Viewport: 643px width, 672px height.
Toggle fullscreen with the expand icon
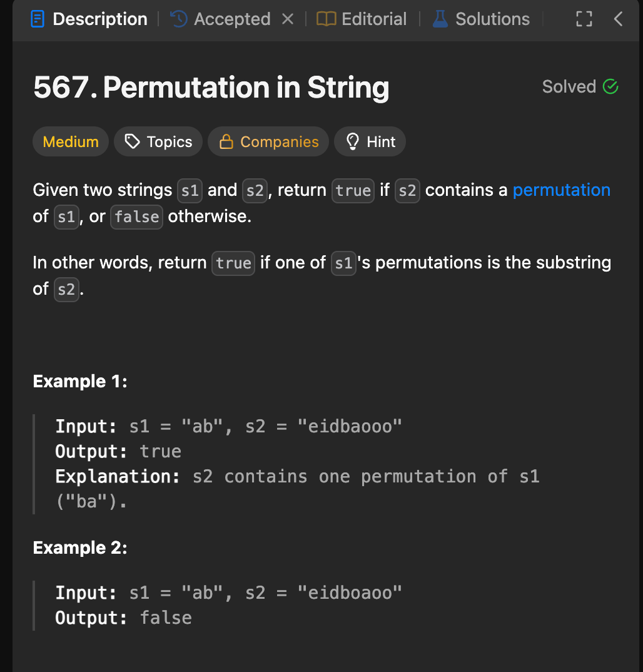tap(584, 19)
